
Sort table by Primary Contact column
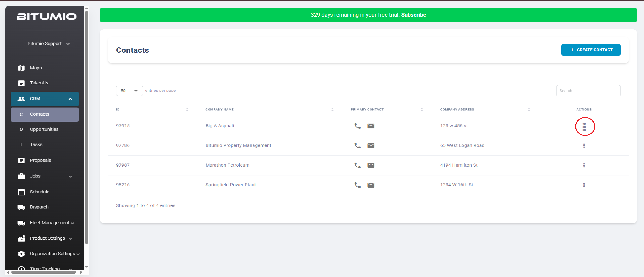click(422, 110)
